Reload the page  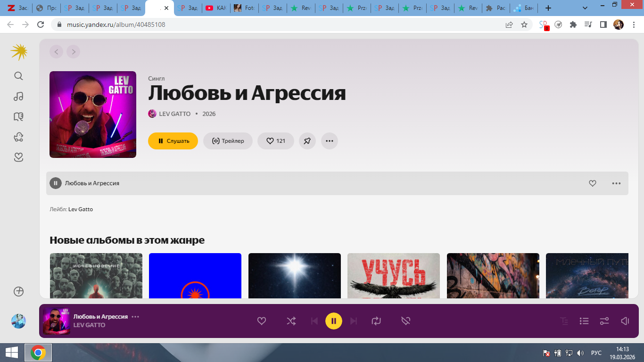pos(41,25)
